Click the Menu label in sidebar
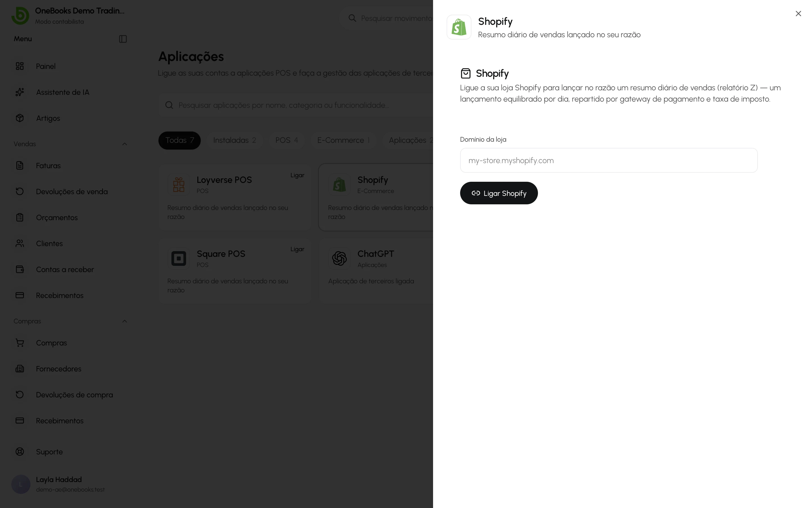Viewport: 812px width, 508px height. (x=23, y=39)
